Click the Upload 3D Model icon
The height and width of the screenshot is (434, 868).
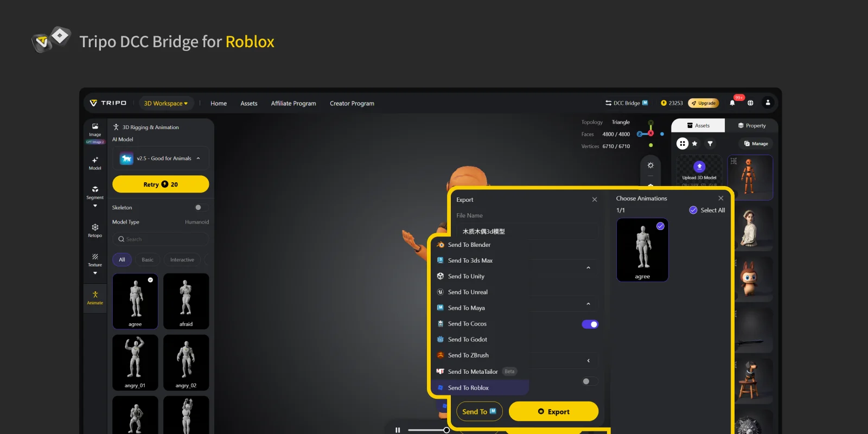point(699,167)
